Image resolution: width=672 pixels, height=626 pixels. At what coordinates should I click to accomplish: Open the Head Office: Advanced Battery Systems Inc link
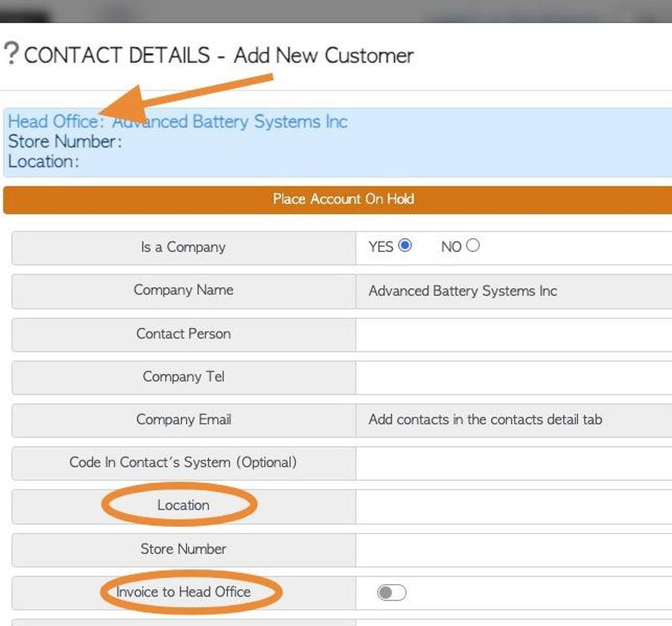(x=178, y=121)
